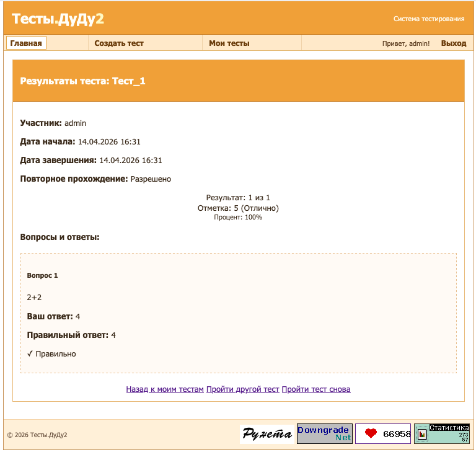Viewport: 476px width, 452px height.
Task: Follow the Пройти другой тест link
Action: click(243, 389)
